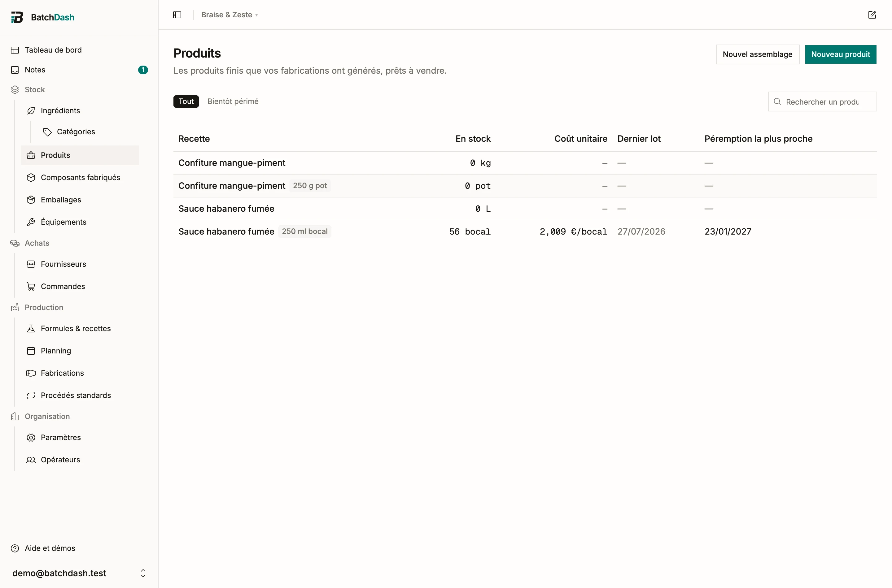
Task: Expand the demo@batchdash.test account menu
Action: click(x=79, y=573)
